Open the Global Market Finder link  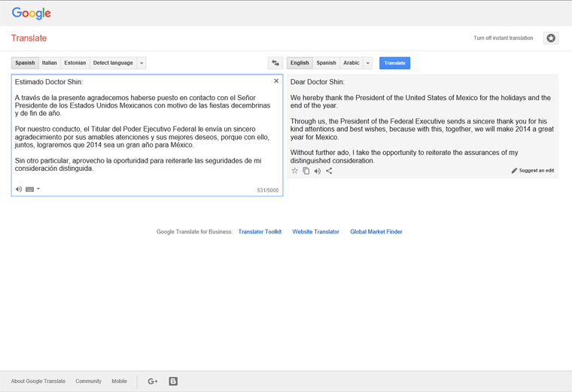coord(376,232)
